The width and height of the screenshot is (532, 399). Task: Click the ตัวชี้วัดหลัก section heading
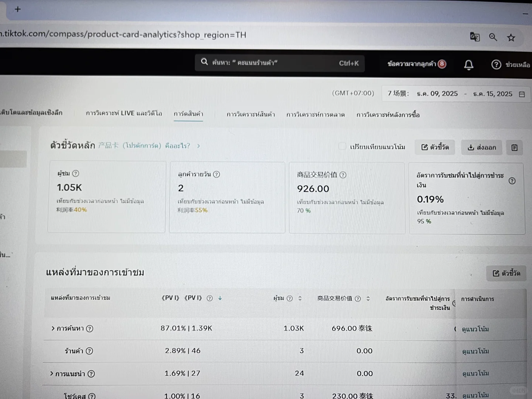point(73,146)
